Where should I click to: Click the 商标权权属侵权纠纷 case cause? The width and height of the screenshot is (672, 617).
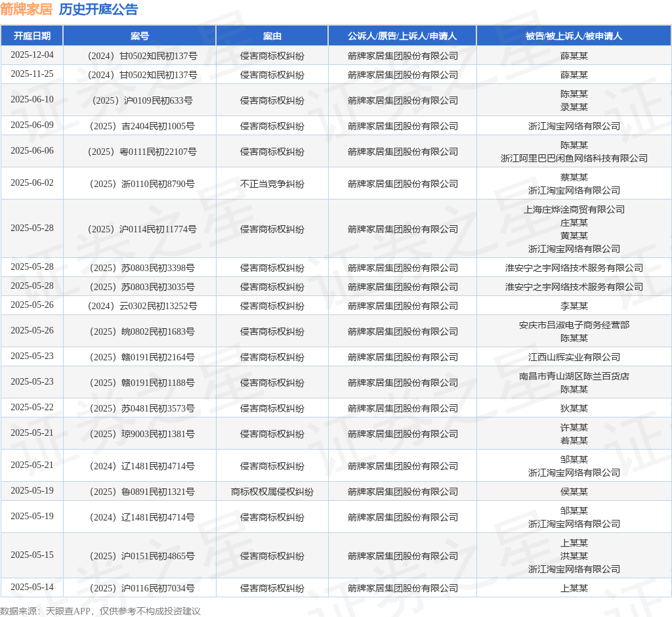(x=272, y=492)
